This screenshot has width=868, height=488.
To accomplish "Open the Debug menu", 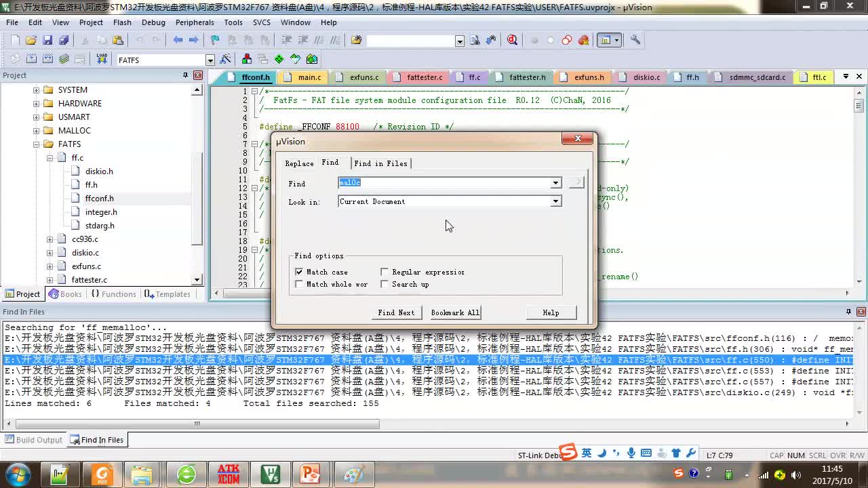I will click(x=153, y=22).
